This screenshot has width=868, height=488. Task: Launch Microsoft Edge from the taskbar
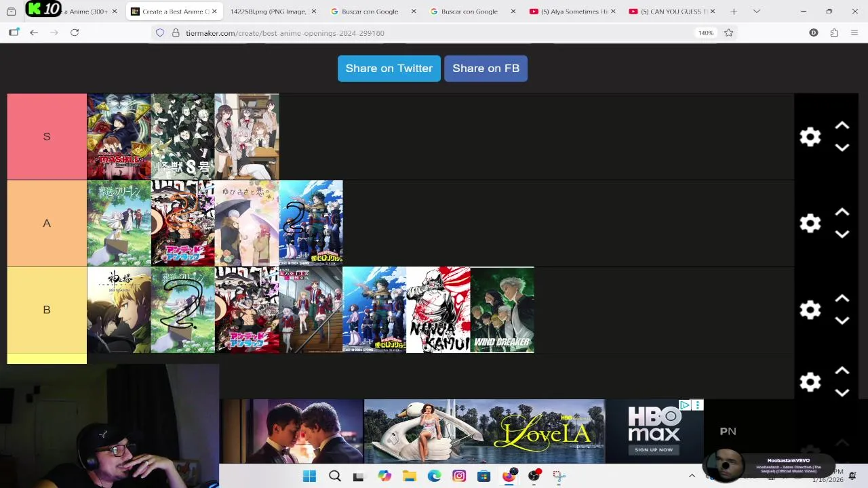click(x=434, y=476)
